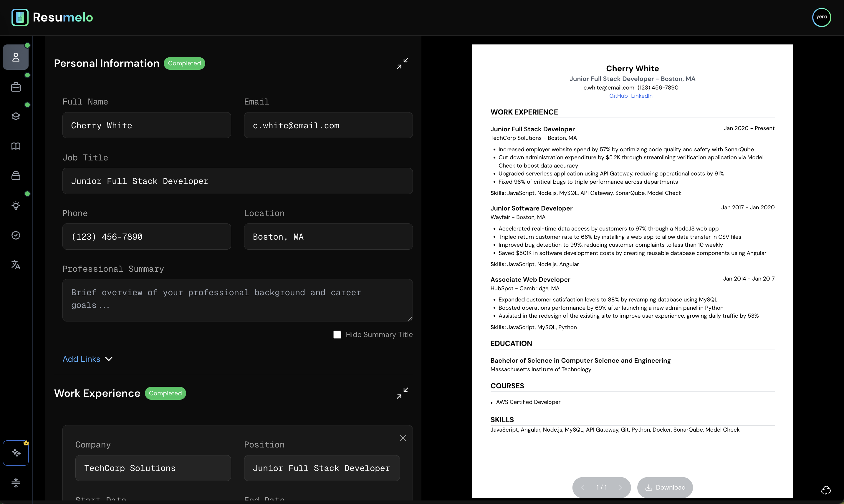
Task: Download the resume
Action: click(x=665, y=487)
